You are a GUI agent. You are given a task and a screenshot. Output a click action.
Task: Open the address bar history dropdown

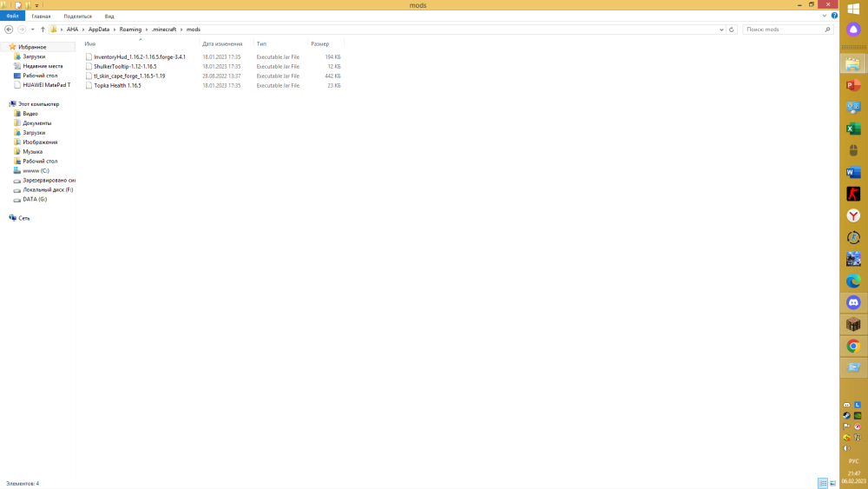pyautogui.click(x=721, y=30)
